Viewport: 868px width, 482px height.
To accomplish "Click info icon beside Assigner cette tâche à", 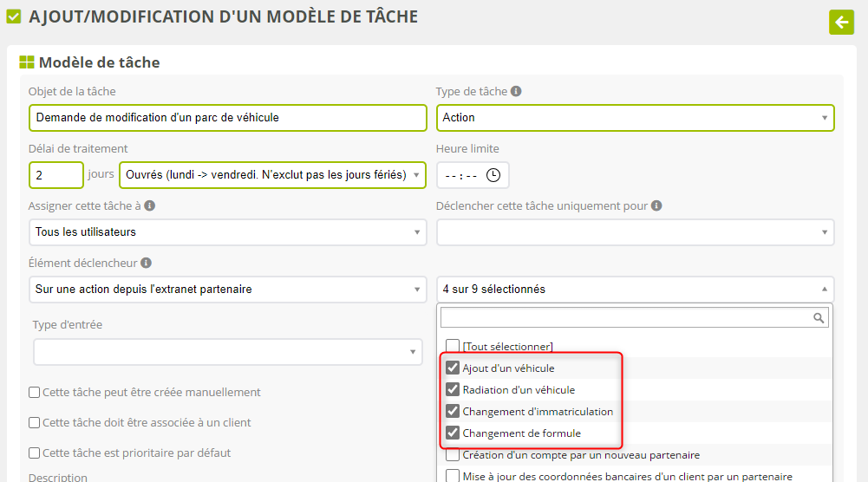I will pyautogui.click(x=150, y=206).
